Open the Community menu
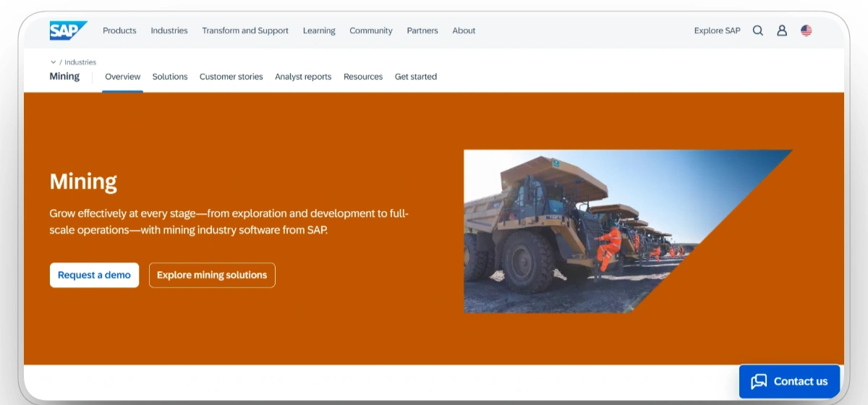The width and height of the screenshot is (868, 405). 371,30
